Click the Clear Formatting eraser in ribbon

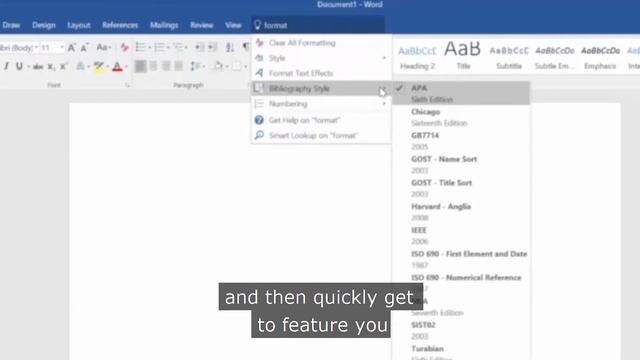(125, 48)
